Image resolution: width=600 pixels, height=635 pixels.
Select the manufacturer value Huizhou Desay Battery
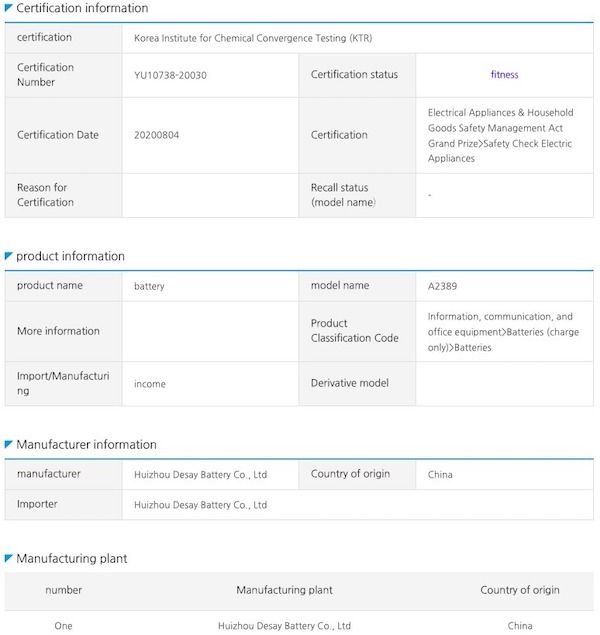point(200,474)
